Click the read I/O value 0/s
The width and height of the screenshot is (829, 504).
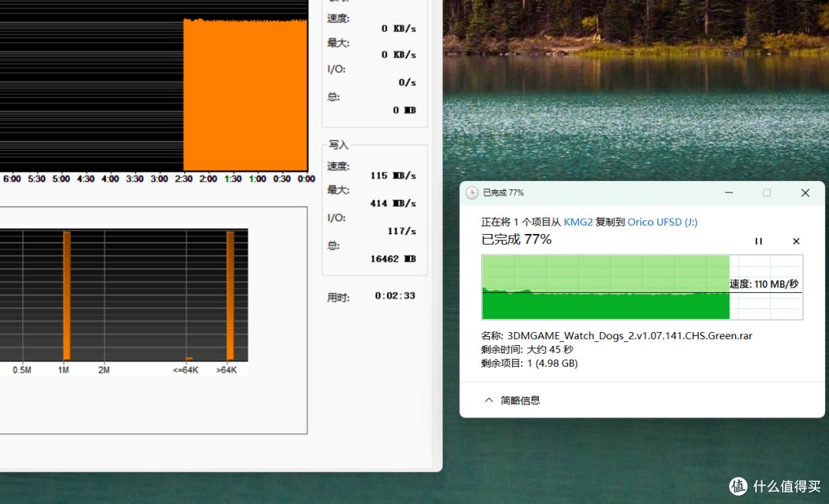click(x=407, y=82)
